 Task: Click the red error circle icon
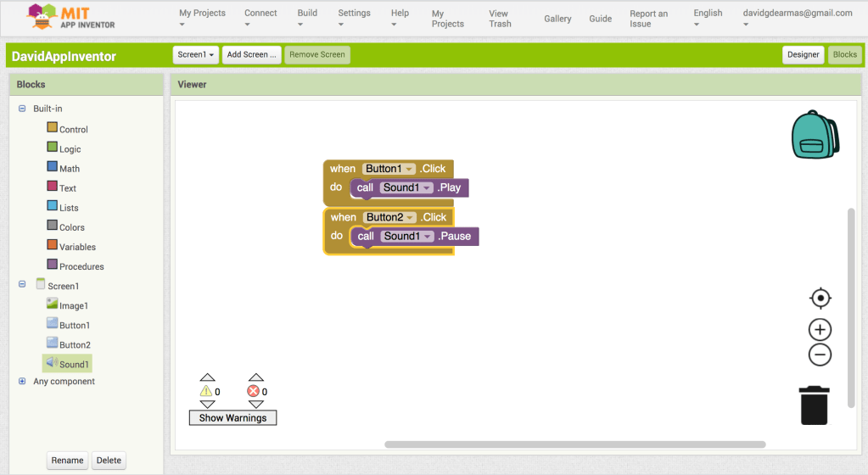tap(253, 391)
